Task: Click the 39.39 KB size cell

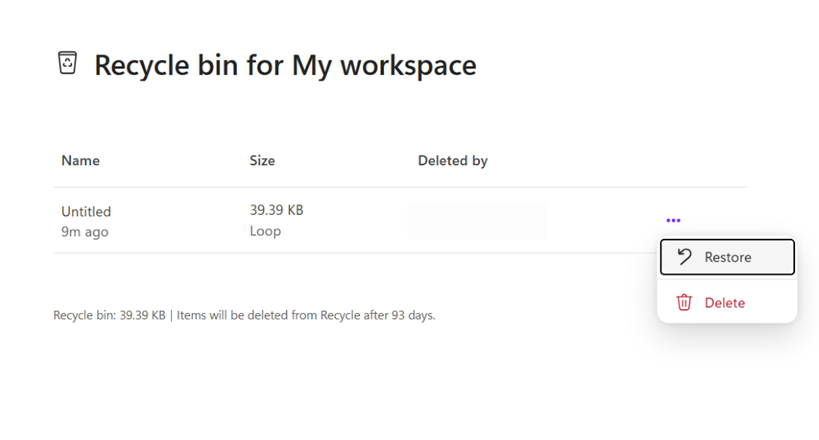Action: (276, 210)
